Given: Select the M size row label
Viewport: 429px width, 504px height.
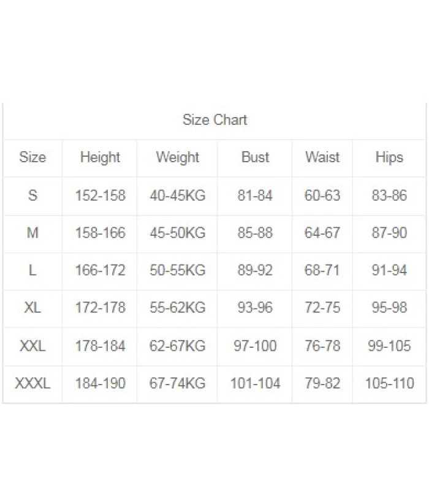Looking at the screenshot, I should pyautogui.click(x=32, y=233).
